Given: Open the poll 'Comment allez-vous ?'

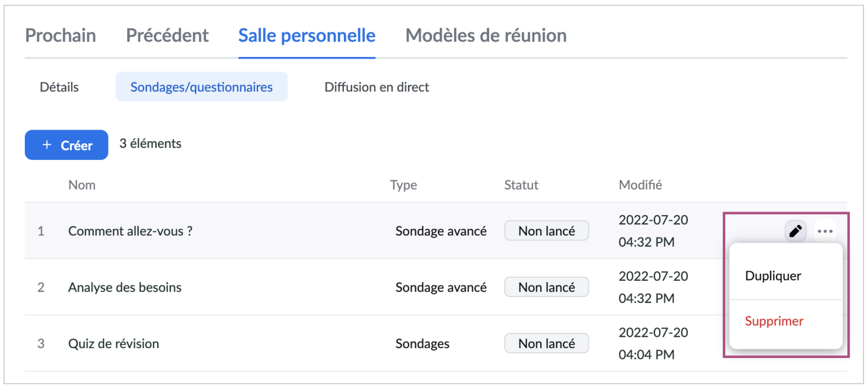Looking at the screenshot, I should tap(130, 231).
